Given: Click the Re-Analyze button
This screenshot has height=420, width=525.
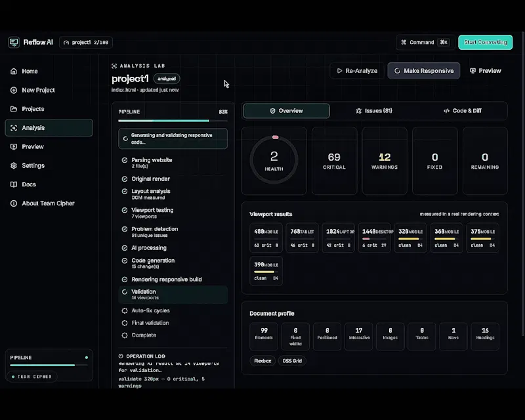Looking at the screenshot, I should [x=357, y=71].
